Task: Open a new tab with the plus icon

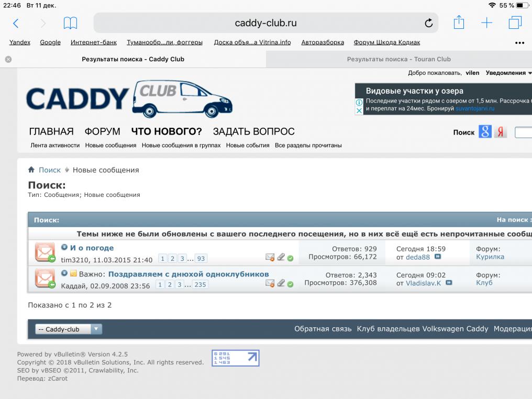Action: (486, 23)
